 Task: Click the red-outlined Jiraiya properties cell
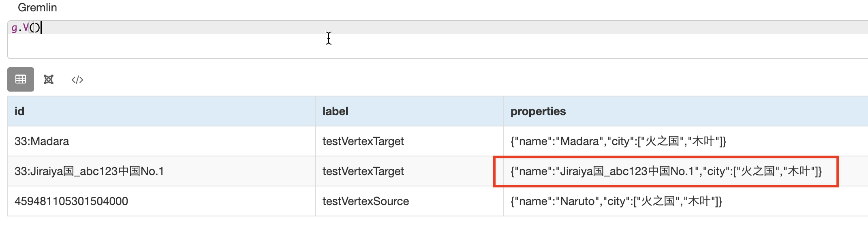[x=666, y=171]
